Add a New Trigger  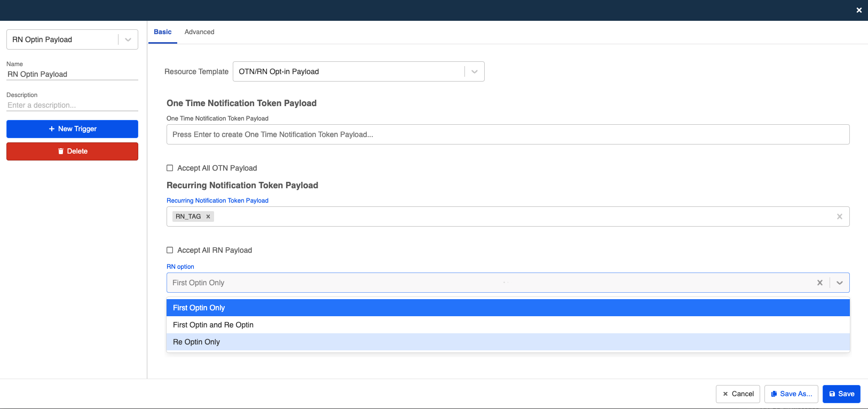tap(72, 129)
